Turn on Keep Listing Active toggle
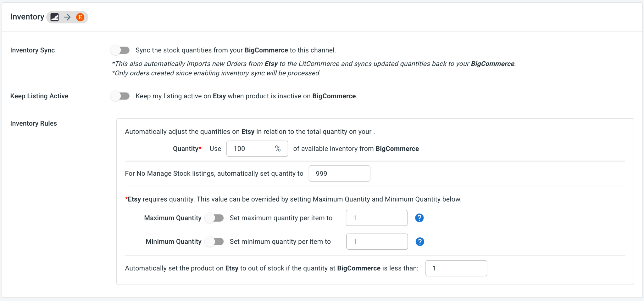The height and width of the screenshot is (301, 644). [120, 96]
